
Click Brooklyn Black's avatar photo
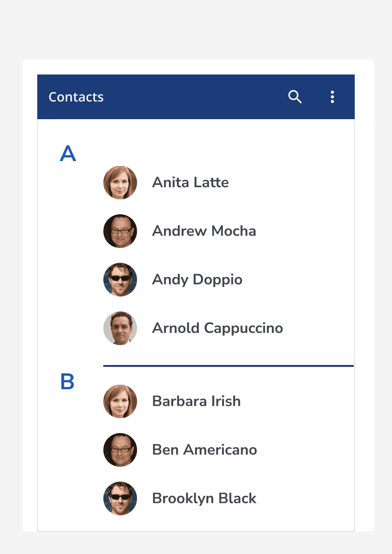click(120, 499)
